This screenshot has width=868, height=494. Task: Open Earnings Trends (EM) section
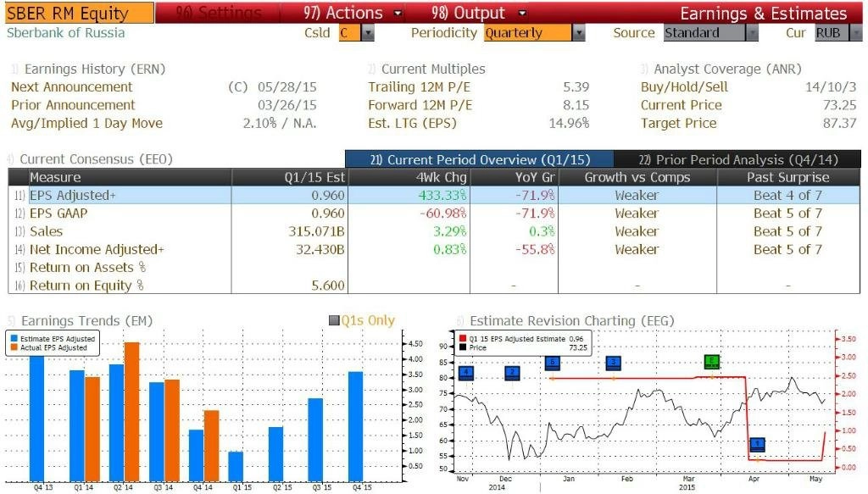click(x=87, y=321)
